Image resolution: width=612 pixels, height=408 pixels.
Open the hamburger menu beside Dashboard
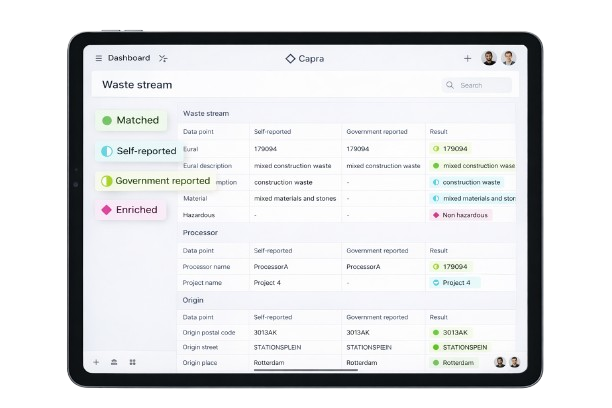[x=98, y=58]
